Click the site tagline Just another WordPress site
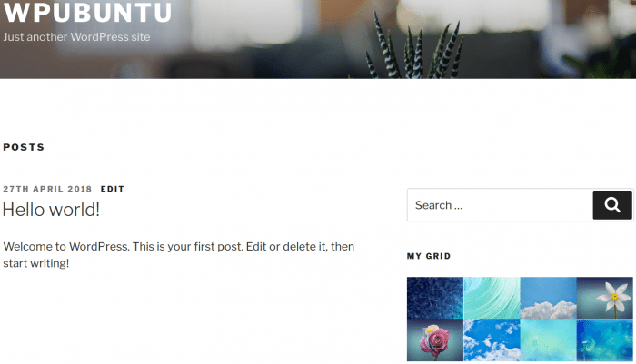Image resolution: width=636 pixels, height=364 pixels. (x=76, y=37)
